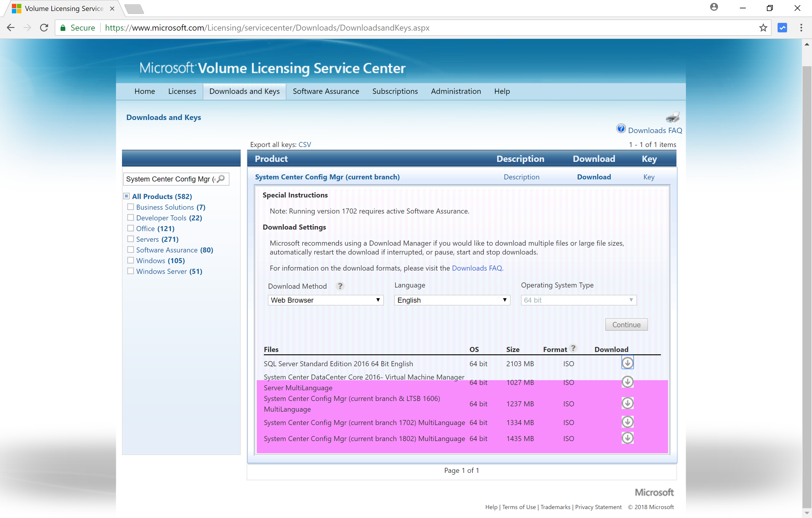Viewport: 812px width, 518px height.
Task: Reload the page with the refresh icon
Action: coord(44,28)
